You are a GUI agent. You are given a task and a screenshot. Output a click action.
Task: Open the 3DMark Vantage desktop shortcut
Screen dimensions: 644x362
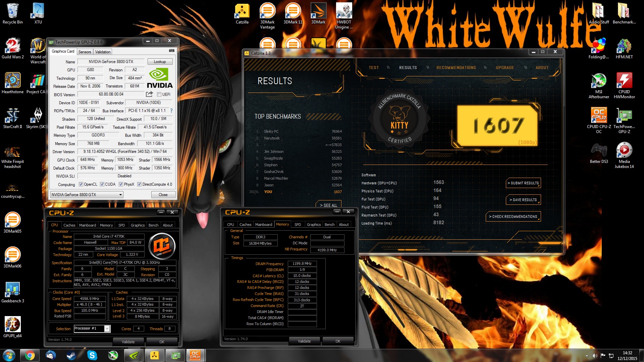point(267,16)
